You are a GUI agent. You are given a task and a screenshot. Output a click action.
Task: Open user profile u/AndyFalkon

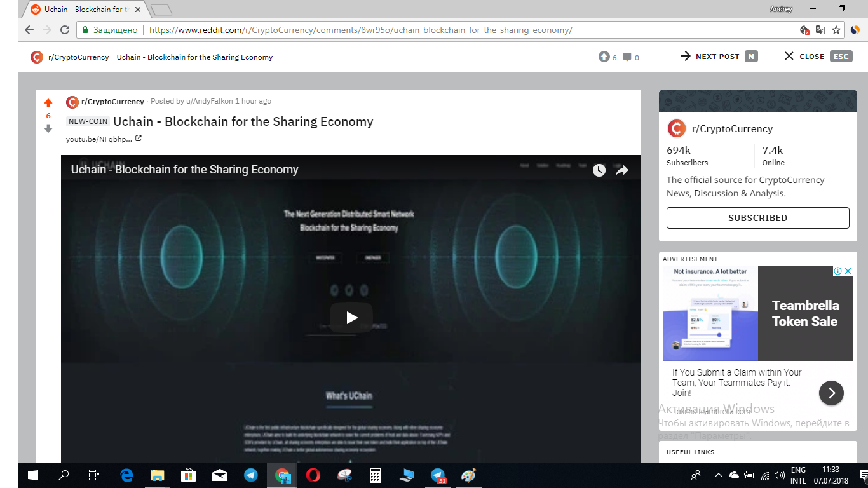[209, 102]
